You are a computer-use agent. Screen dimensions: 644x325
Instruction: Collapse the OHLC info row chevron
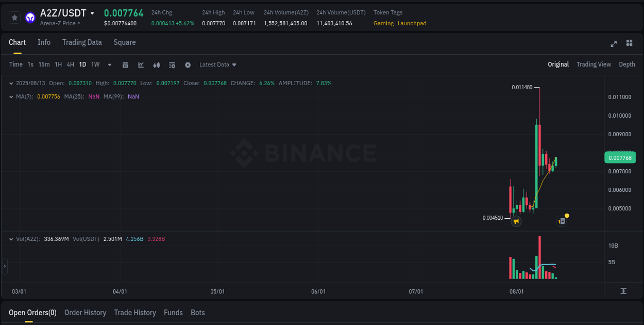point(10,83)
